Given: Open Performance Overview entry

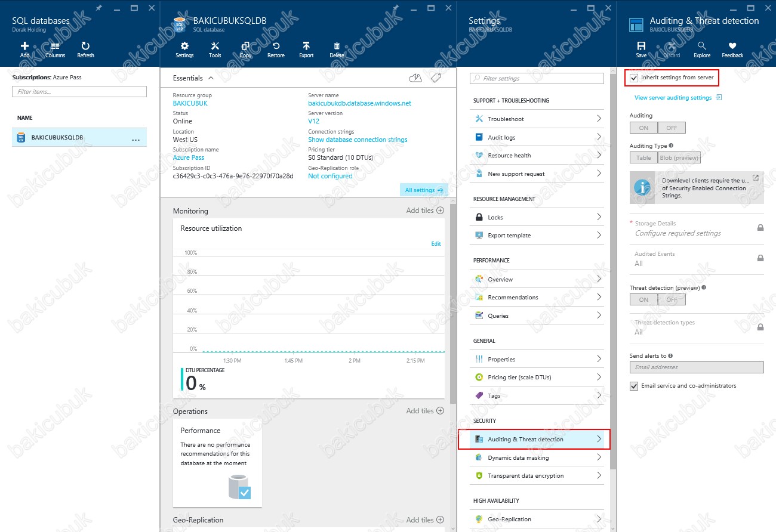Looking at the screenshot, I should pos(537,279).
